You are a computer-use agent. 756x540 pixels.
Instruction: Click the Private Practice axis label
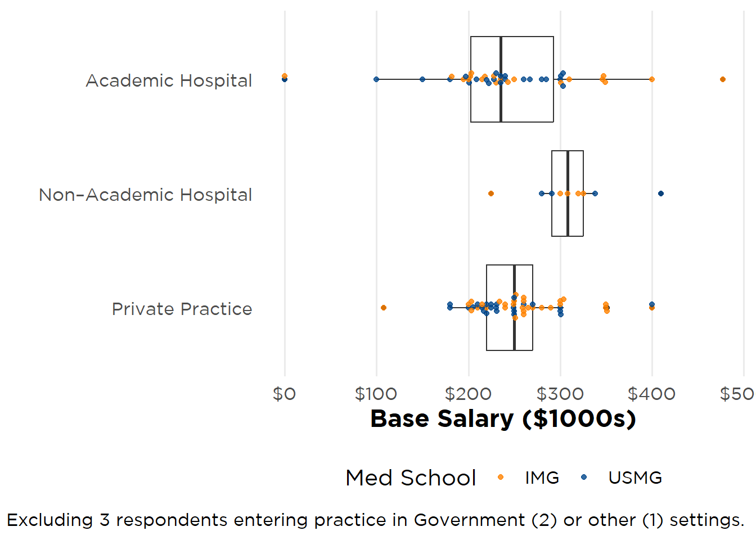pyautogui.click(x=182, y=309)
